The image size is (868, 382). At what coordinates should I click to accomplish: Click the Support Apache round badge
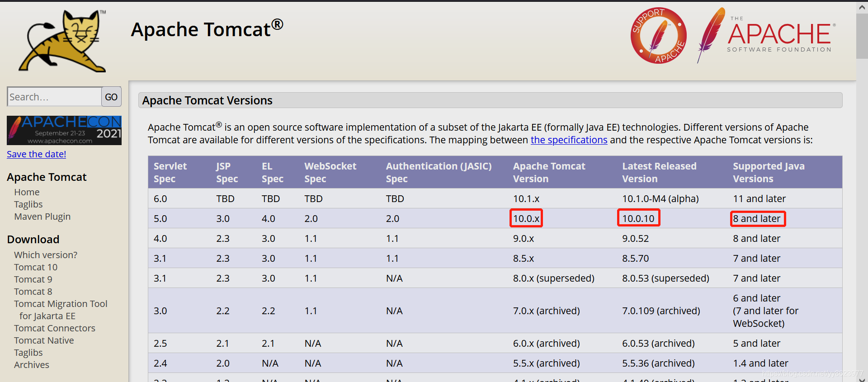659,36
